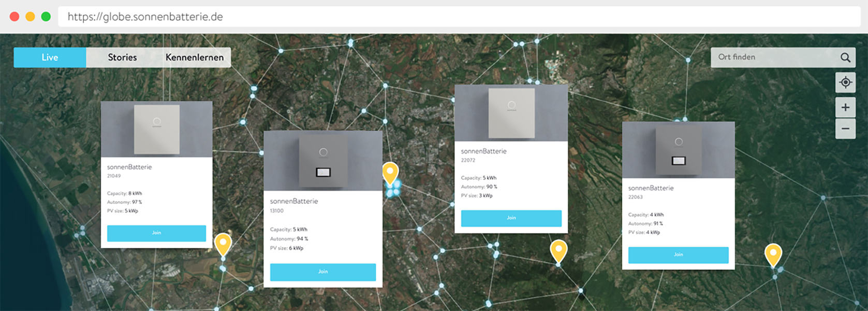The image size is (868, 311).
Task: Click sonnenBatterie title on card 13100
Action: coord(294,201)
